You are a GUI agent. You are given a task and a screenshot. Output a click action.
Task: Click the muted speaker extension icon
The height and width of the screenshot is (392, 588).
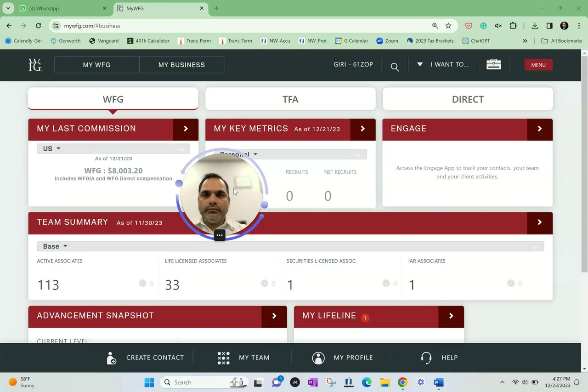tap(498, 26)
